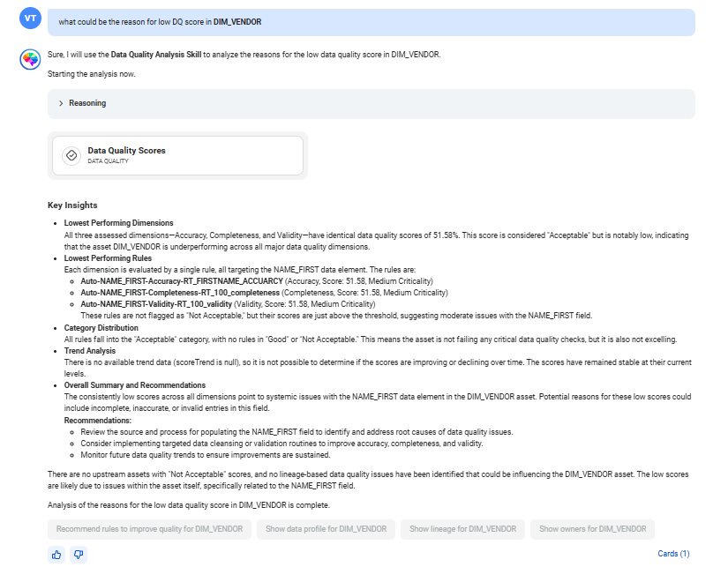728x567 pixels.
Task: Click Auto-NAME_FIRST-Validity-RT_100_validity rule text
Action: 156,304
